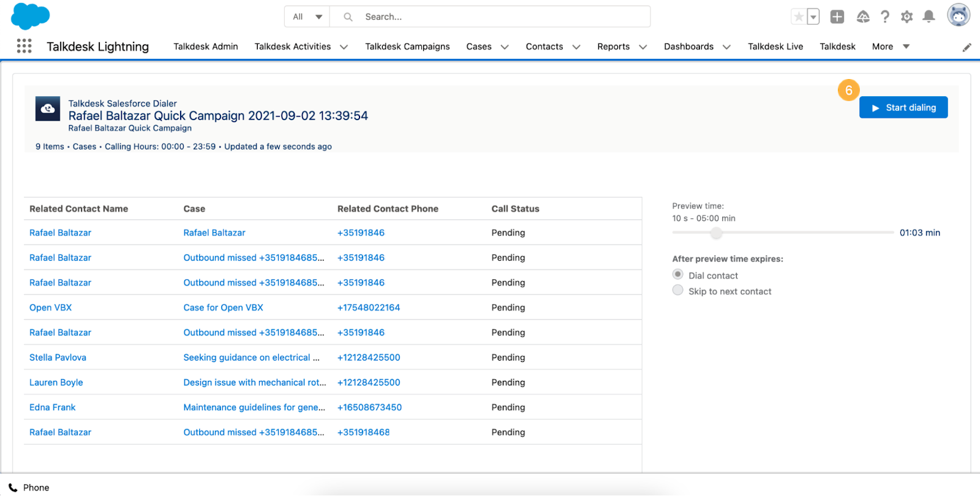Click the Related Contact Phone column header
Image resolution: width=980 pixels, height=496 pixels.
coord(388,209)
